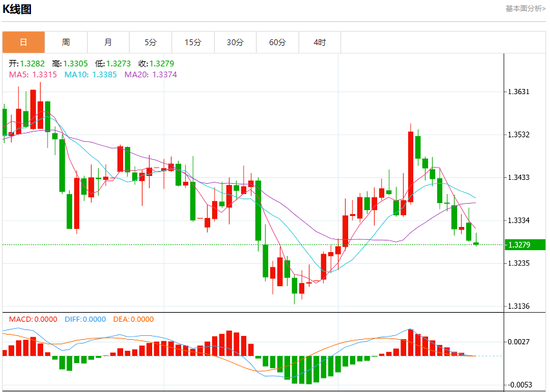The height and width of the screenshot is (392, 550).
Task: Click the K线图 chart title
Action: point(17,9)
